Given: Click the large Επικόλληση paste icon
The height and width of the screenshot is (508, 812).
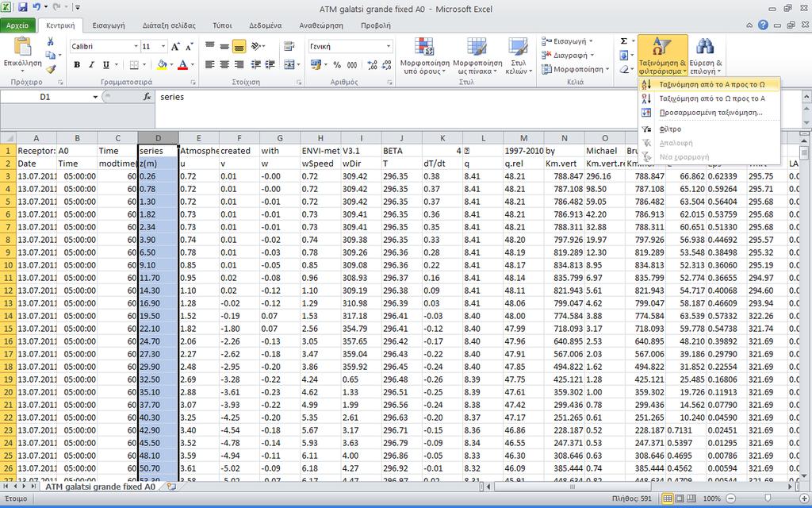Looking at the screenshot, I should click(x=22, y=47).
